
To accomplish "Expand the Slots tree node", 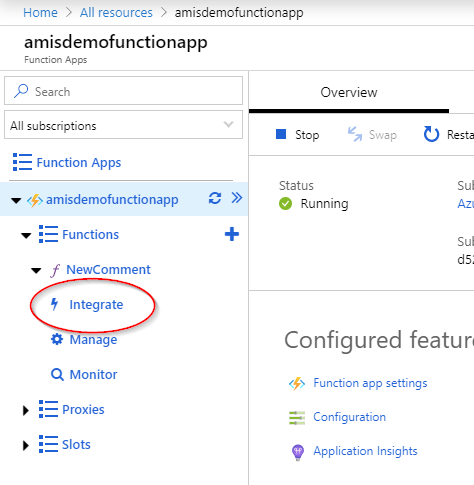I will point(26,445).
